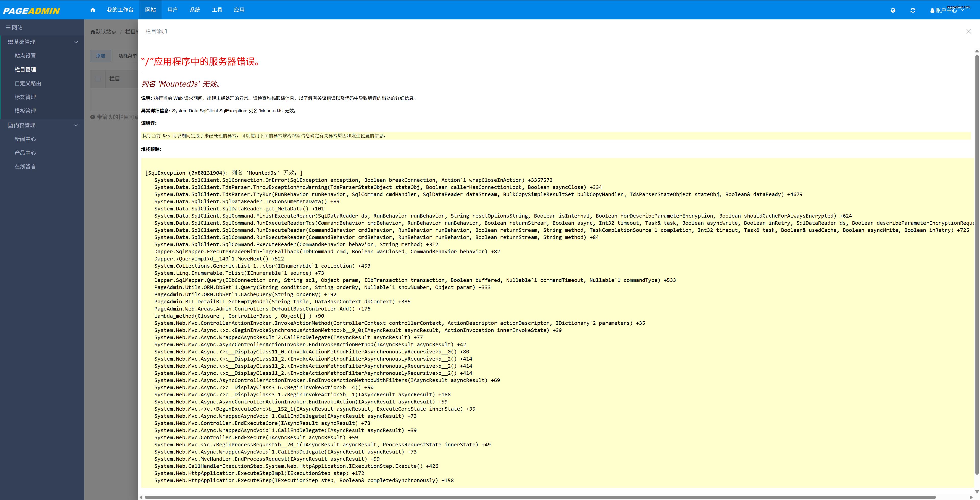This screenshot has width=980, height=500.
Task: Check the select-all checkbox beside 栏目 header
Action: [98, 79]
